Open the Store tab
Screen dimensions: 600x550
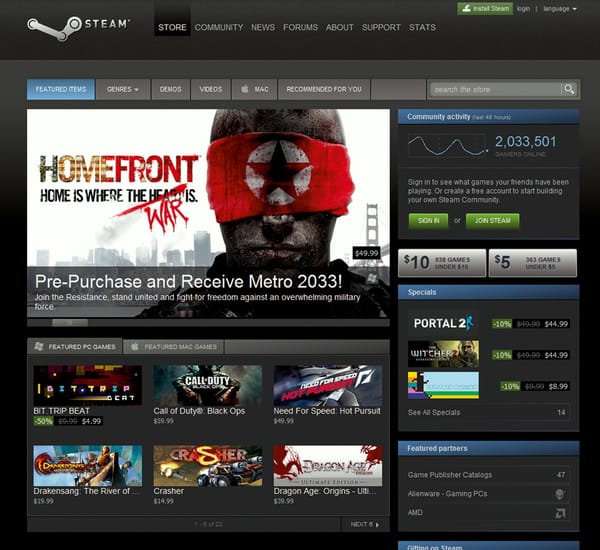(x=172, y=27)
